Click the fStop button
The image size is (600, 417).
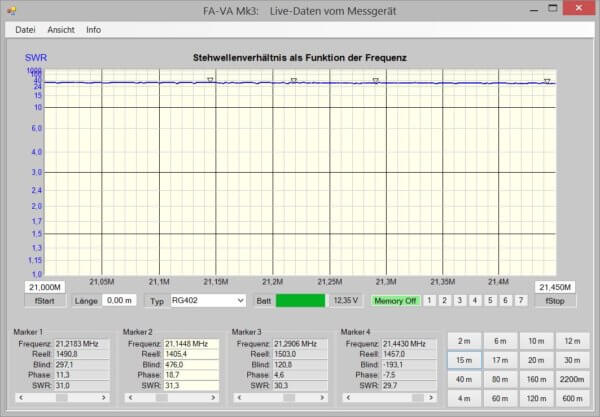pyautogui.click(x=554, y=301)
